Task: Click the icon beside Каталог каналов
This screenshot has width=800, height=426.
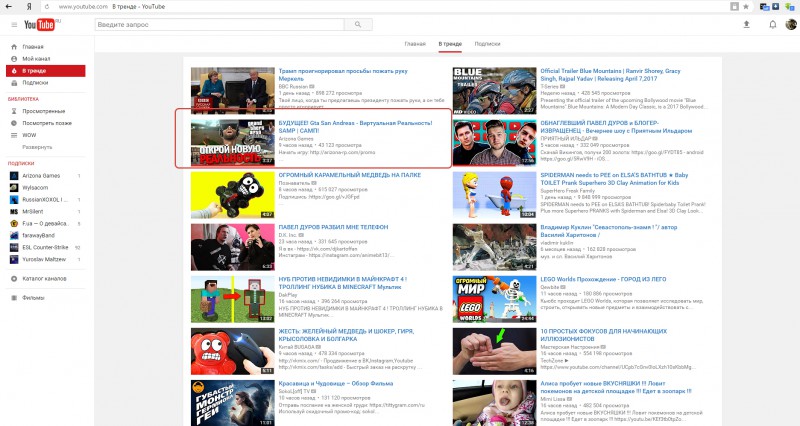Action: (x=14, y=279)
